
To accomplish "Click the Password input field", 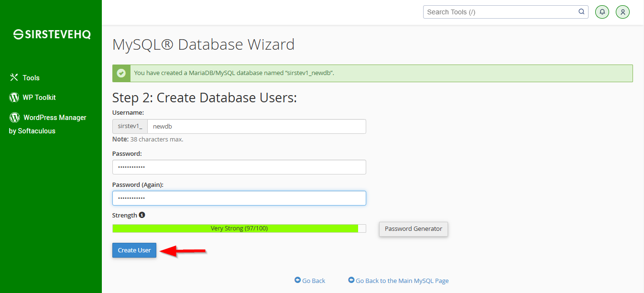I will pyautogui.click(x=239, y=167).
